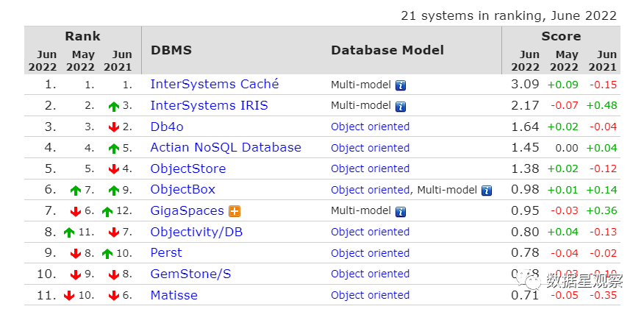Viewport: 644px width, 309px height.
Task: Click red down arrow in ObjectStore row
Action: [114, 169]
